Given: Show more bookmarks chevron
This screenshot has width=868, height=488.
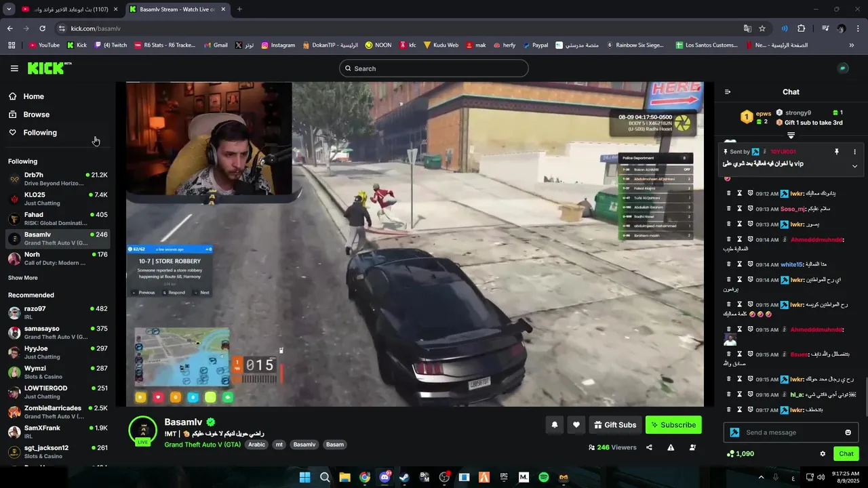Looking at the screenshot, I should [x=851, y=45].
